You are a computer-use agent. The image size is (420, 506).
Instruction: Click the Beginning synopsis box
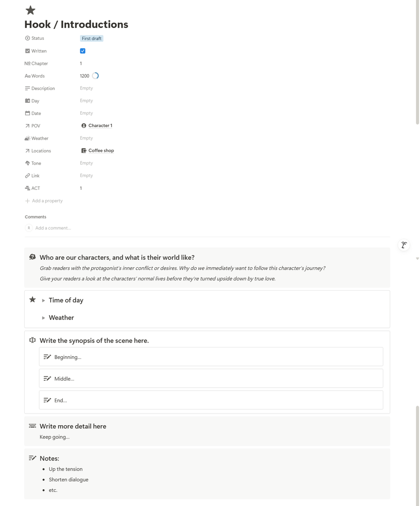click(x=211, y=357)
